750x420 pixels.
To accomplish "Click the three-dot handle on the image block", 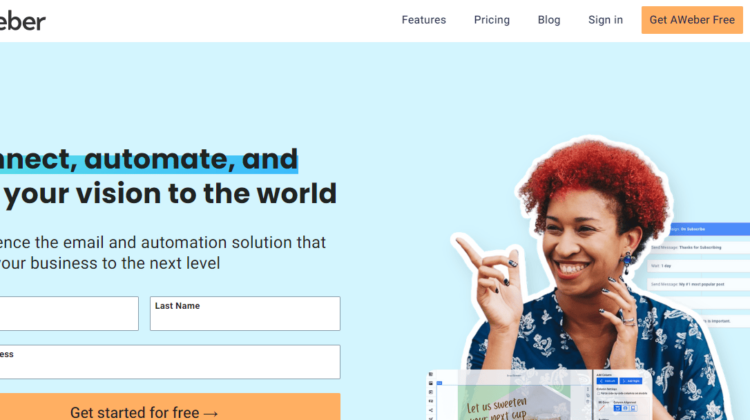I will (x=588, y=389).
